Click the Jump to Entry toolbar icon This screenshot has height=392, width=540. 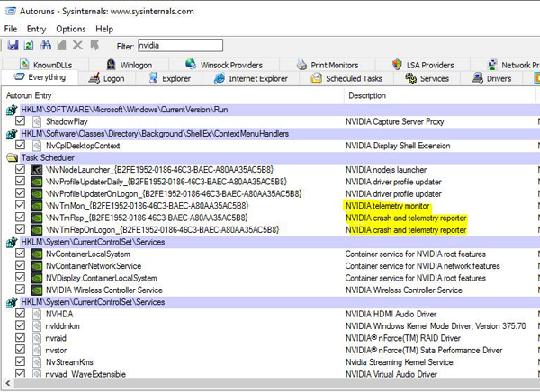coord(94,45)
